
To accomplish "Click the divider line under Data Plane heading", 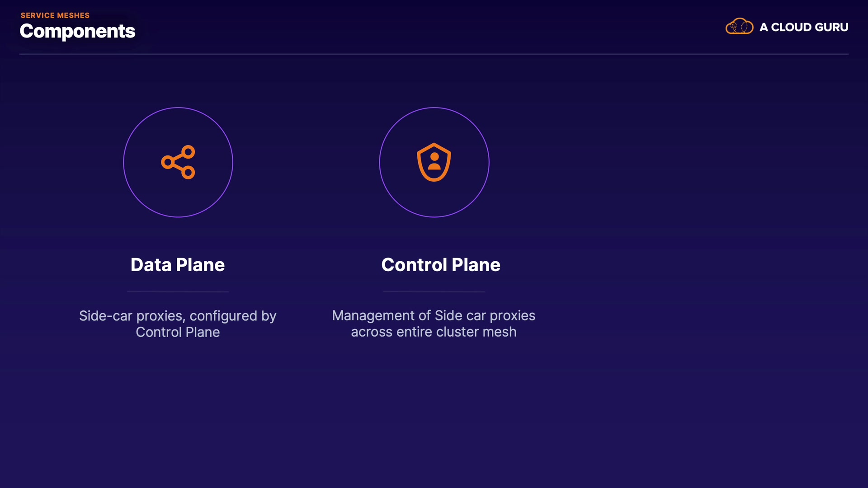I will [x=178, y=291].
